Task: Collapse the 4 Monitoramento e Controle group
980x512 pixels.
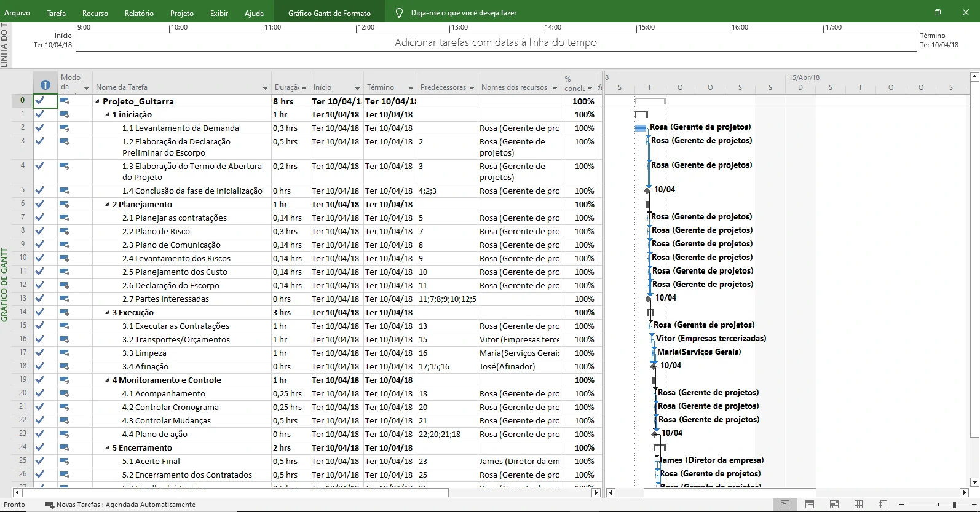Action: pyautogui.click(x=107, y=380)
